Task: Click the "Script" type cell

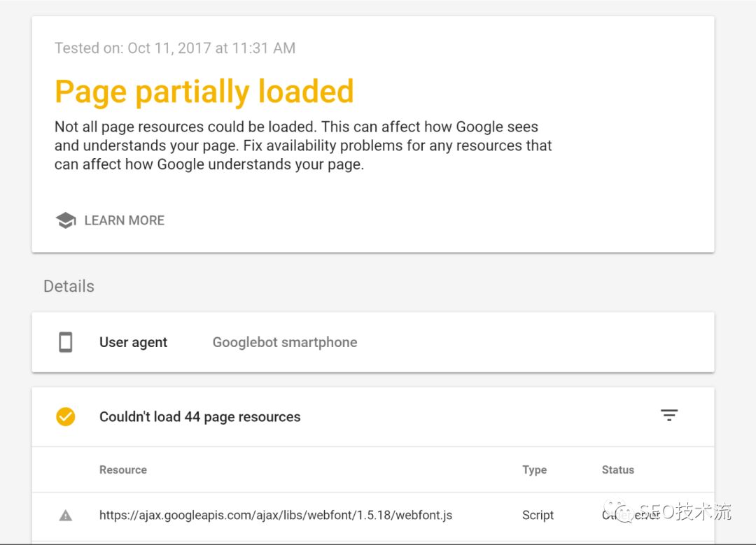Action: click(538, 516)
